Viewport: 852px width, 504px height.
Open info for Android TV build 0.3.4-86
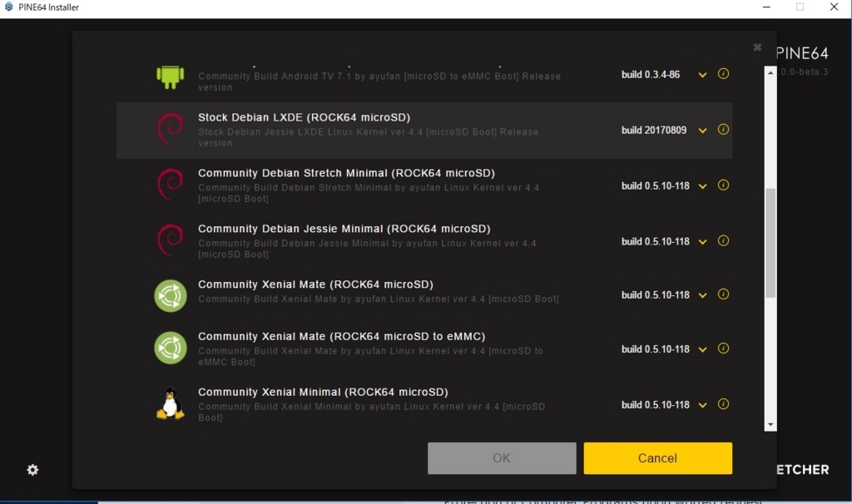(x=723, y=73)
